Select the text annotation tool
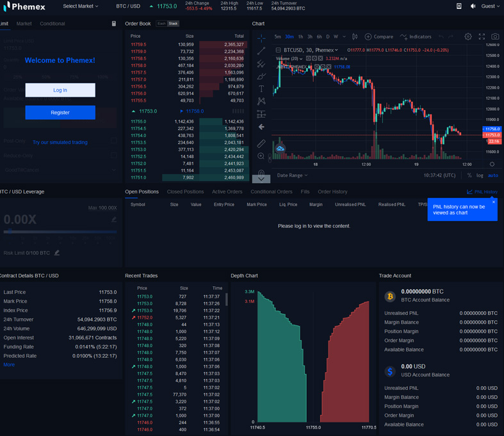This screenshot has width=504, height=436. tap(261, 89)
